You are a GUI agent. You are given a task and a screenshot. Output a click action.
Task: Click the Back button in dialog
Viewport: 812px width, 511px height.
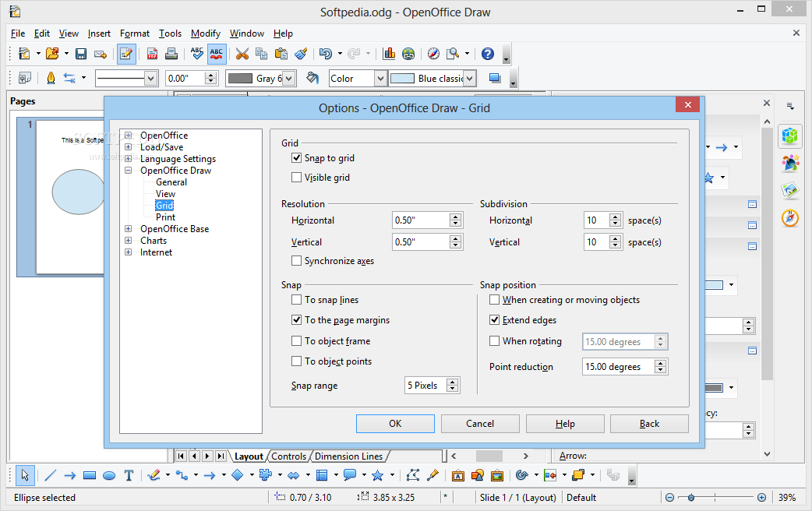pos(649,424)
